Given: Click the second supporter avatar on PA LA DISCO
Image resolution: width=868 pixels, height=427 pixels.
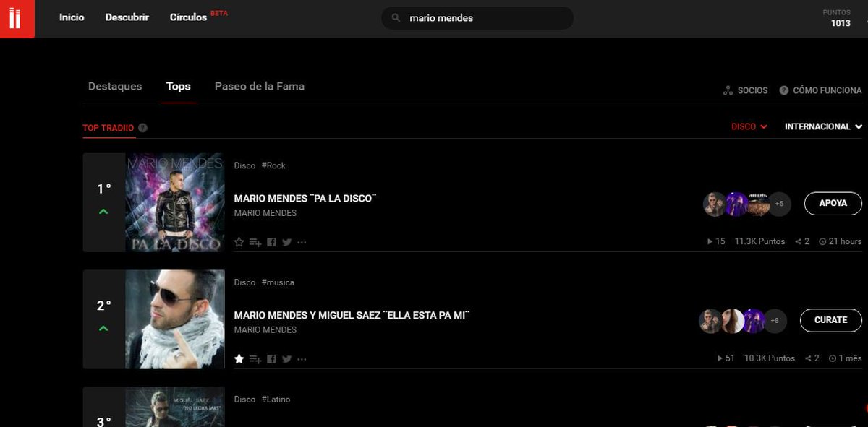Looking at the screenshot, I should (736, 204).
